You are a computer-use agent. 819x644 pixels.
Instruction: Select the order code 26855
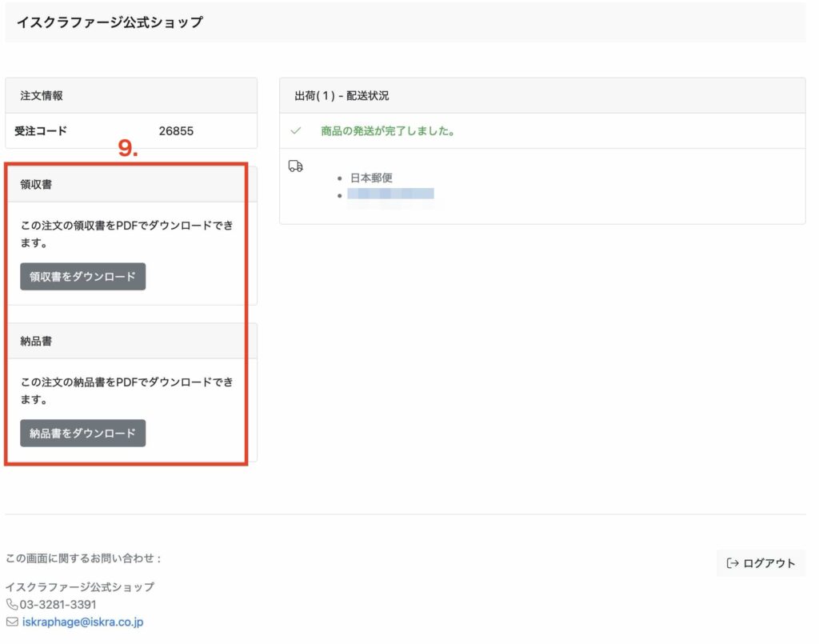pyautogui.click(x=176, y=131)
